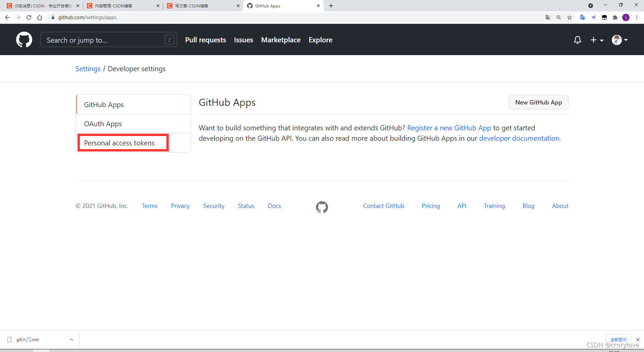Image resolution: width=644 pixels, height=352 pixels.
Task: Click the GitHub octocat logo in header
Action: 24,40
